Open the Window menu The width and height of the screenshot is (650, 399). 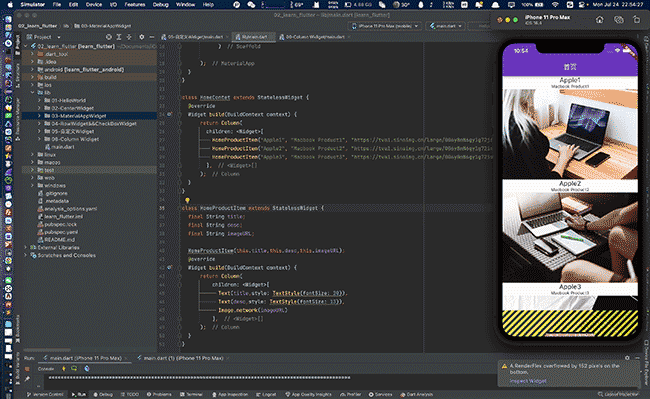185,5
